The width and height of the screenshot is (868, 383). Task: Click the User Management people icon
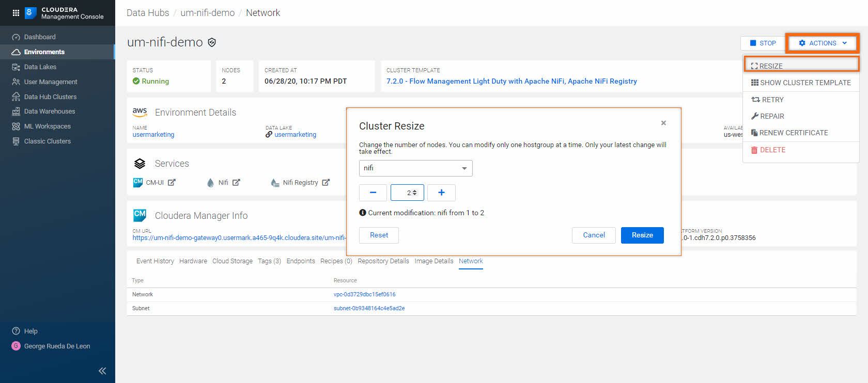[16, 82]
